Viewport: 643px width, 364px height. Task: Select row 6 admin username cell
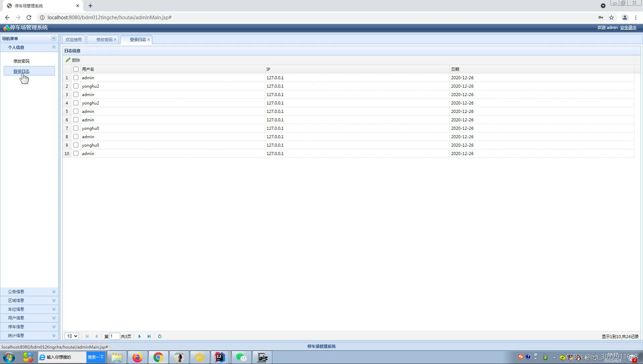pyautogui.click(x=172, y=120)
